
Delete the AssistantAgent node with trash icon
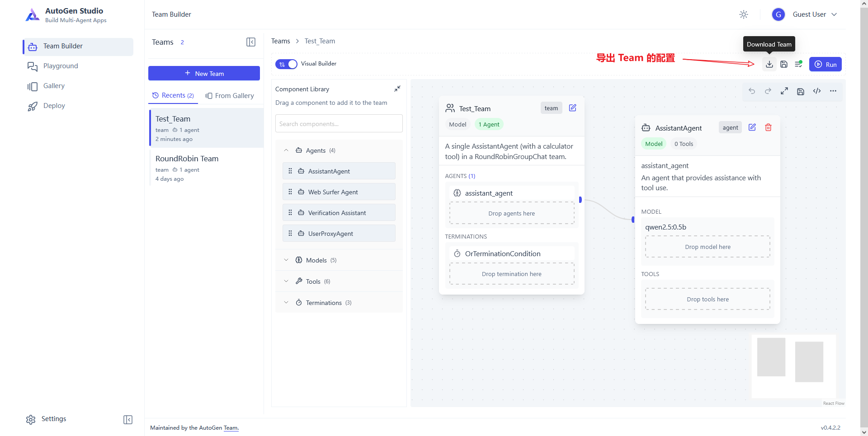pos(768,127)
